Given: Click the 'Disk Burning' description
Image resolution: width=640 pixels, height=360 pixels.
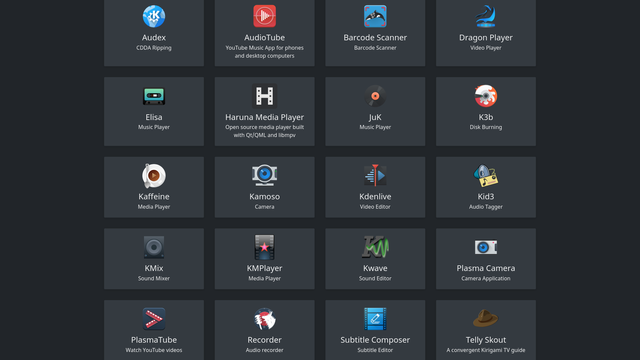Looking at the screenshot, I should 486,127.
